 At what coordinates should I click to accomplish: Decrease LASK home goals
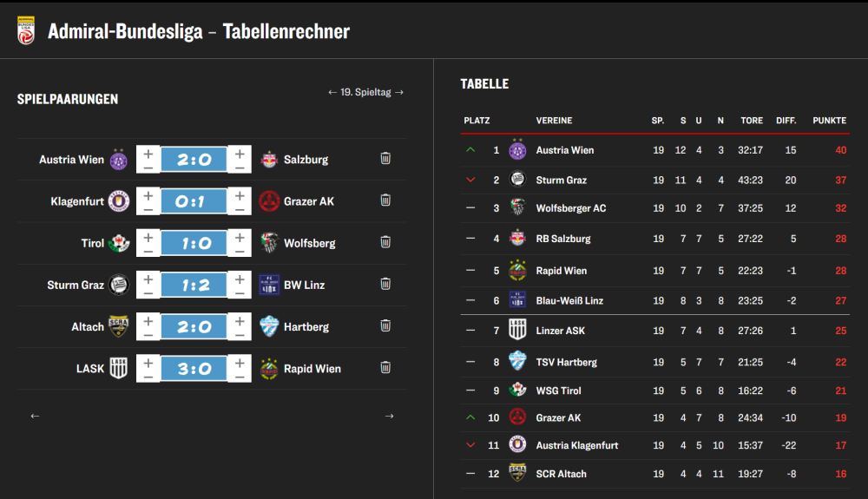pyautogui.click(x=148, y=376)
